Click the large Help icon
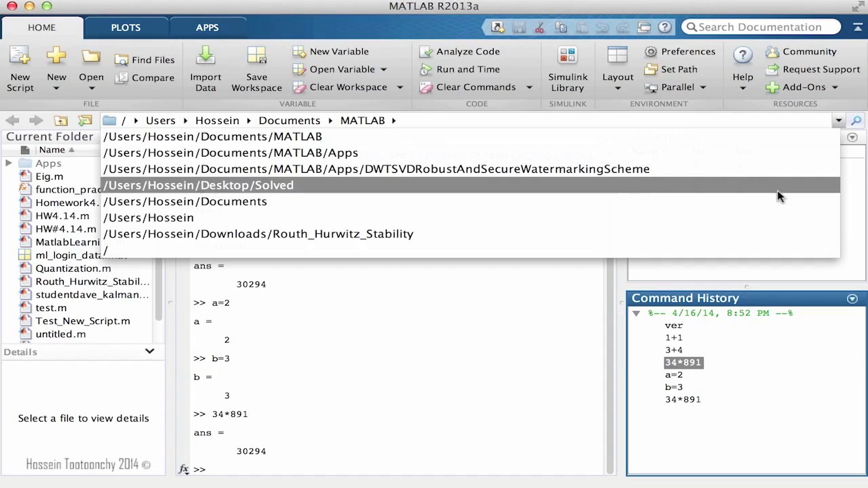The width and height of the screenshot is (868, 488). [743, 56]
